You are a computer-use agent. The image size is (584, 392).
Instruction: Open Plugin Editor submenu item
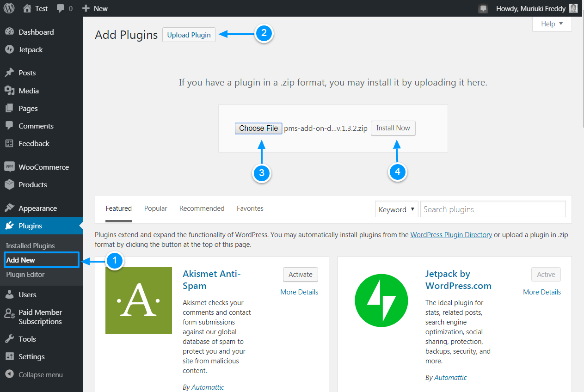pos(25,274)
